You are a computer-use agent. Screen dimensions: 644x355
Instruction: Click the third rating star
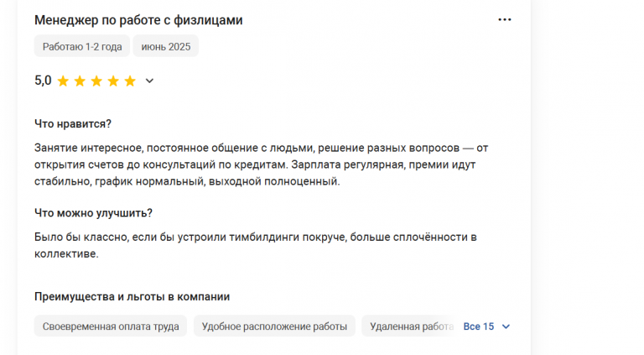tap(96, 81)
